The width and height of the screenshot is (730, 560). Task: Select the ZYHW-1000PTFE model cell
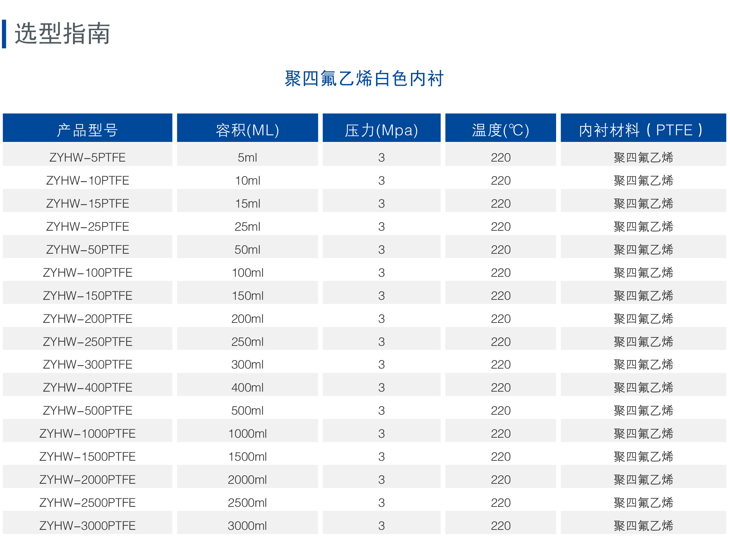[87, 434]
